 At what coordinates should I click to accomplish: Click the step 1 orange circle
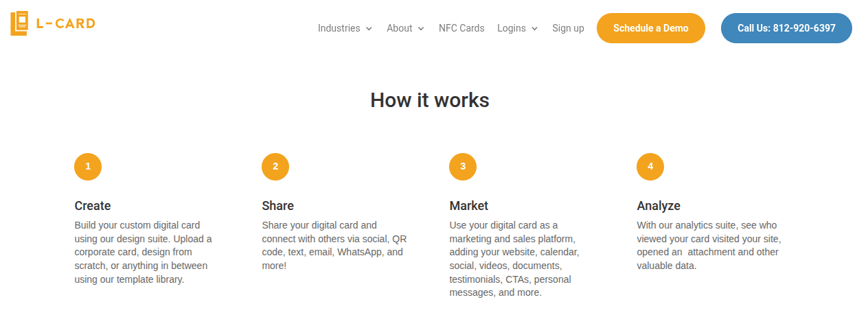click(88, 167)
